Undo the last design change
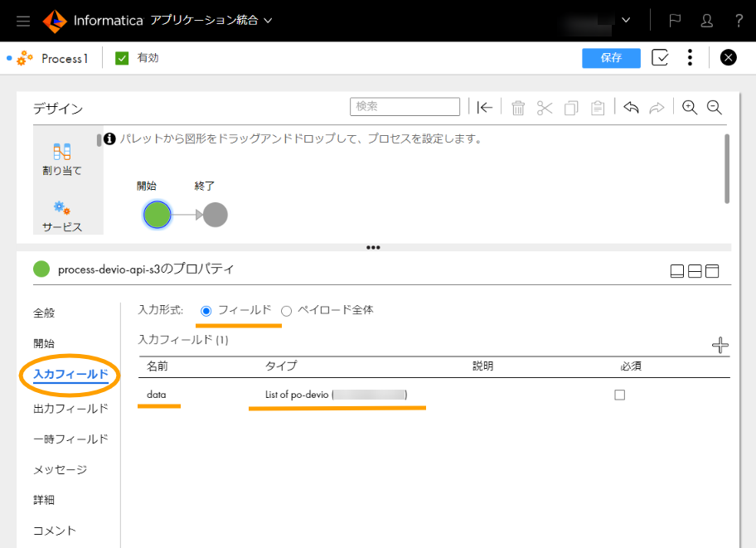 631,106
